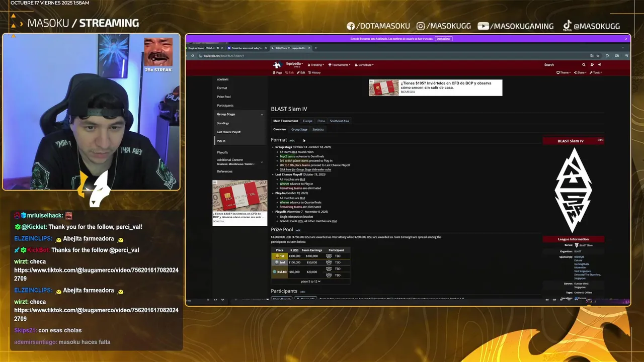
Task: Open the Movember sponsor link
Action: (580, 267)
